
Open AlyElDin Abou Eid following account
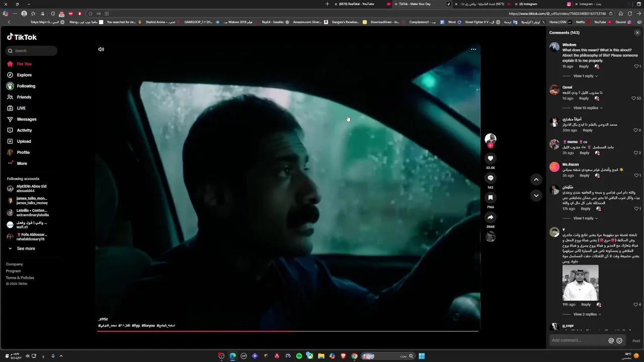[27, 189]
